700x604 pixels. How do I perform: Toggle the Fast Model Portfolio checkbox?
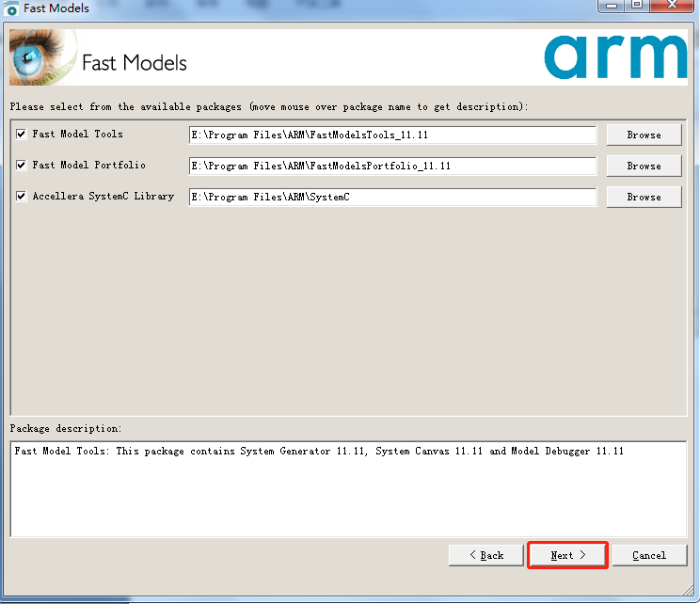pyautogui.click(x=21, y=166)
